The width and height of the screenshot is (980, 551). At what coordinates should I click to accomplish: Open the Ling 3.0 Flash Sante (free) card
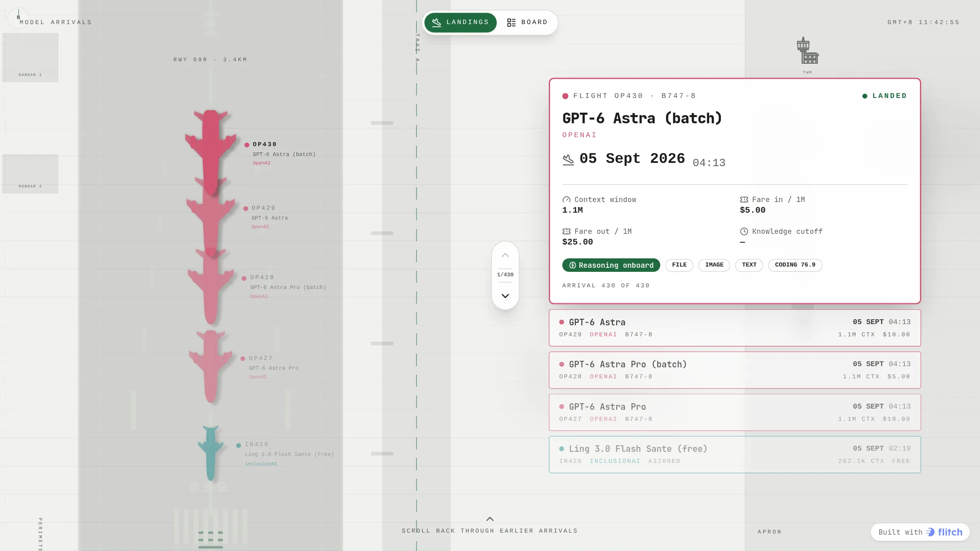pos(735,454)
